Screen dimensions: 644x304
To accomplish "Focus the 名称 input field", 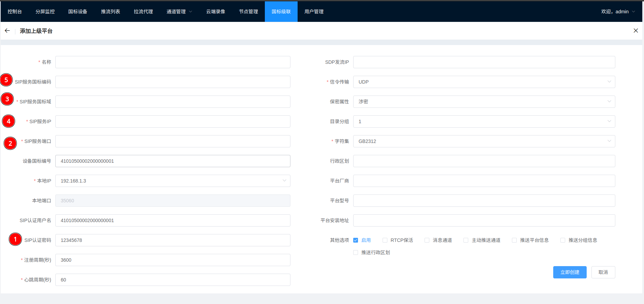I will [x=172, y=62].
